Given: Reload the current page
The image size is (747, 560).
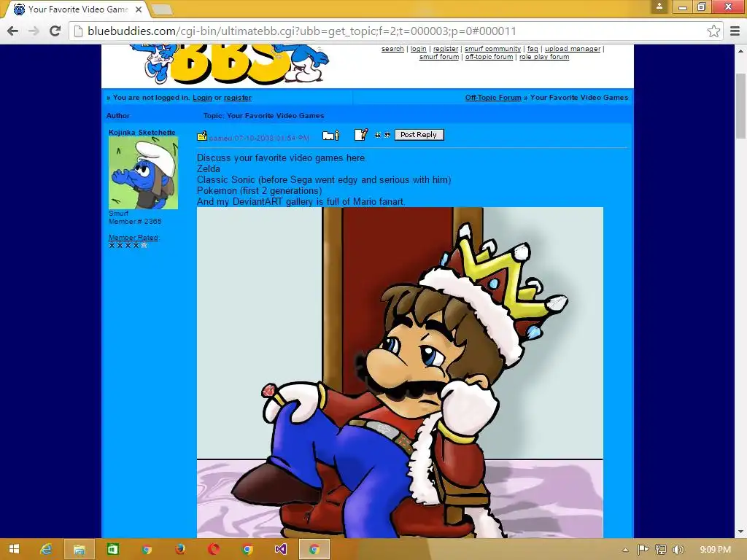Looking at the screenshot, I should point(55,31).
